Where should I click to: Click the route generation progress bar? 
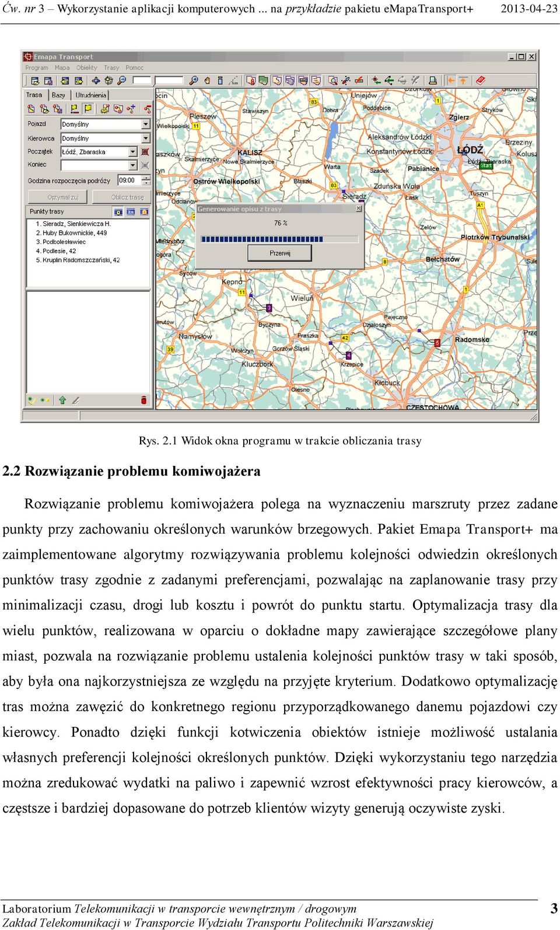[x=279, y=239]
